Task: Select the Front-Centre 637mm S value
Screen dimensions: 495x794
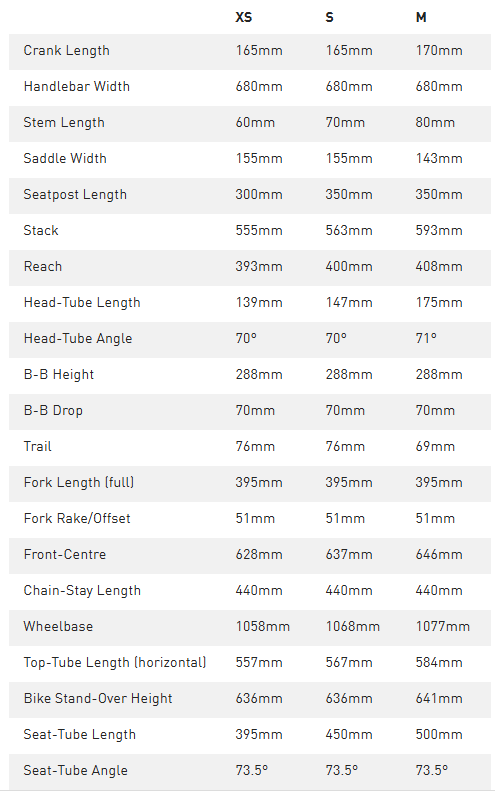Action: pyautogui.click(x=349, y=554)
